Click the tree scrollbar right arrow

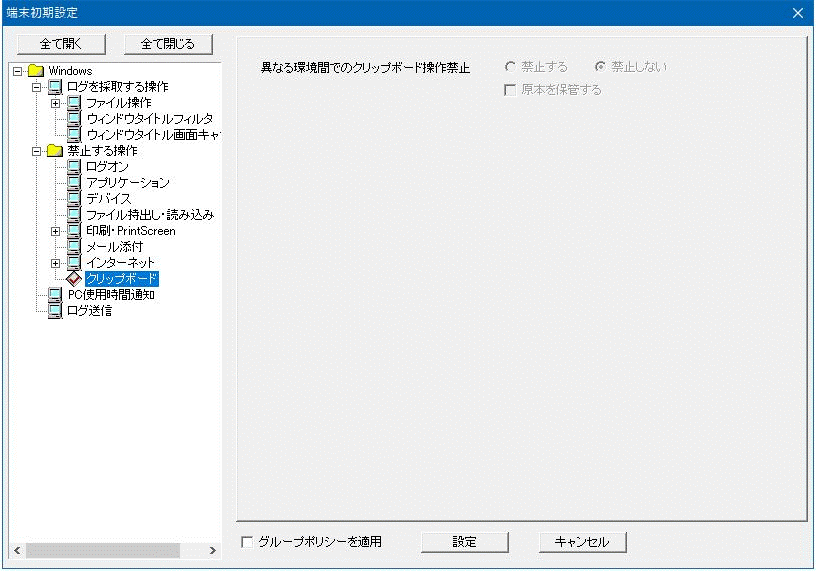(x=212, y=550)
